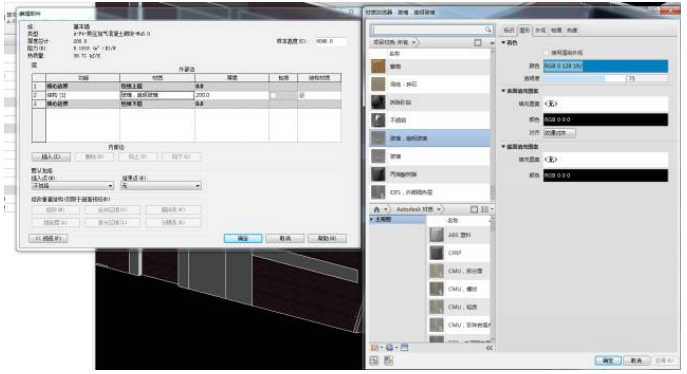
Task: Collapse the library panel with the << icon
Action: coord(489,348)
